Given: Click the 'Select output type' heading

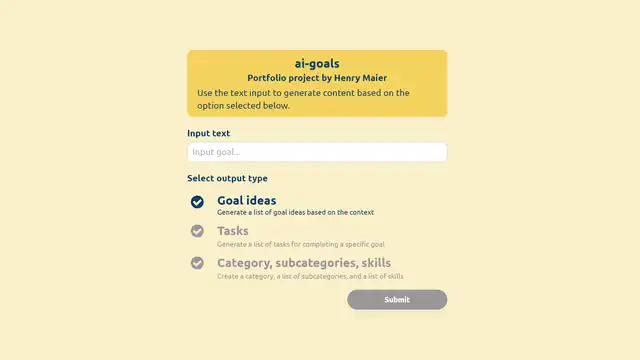Looking at the screenshot, I should [227, 178].
